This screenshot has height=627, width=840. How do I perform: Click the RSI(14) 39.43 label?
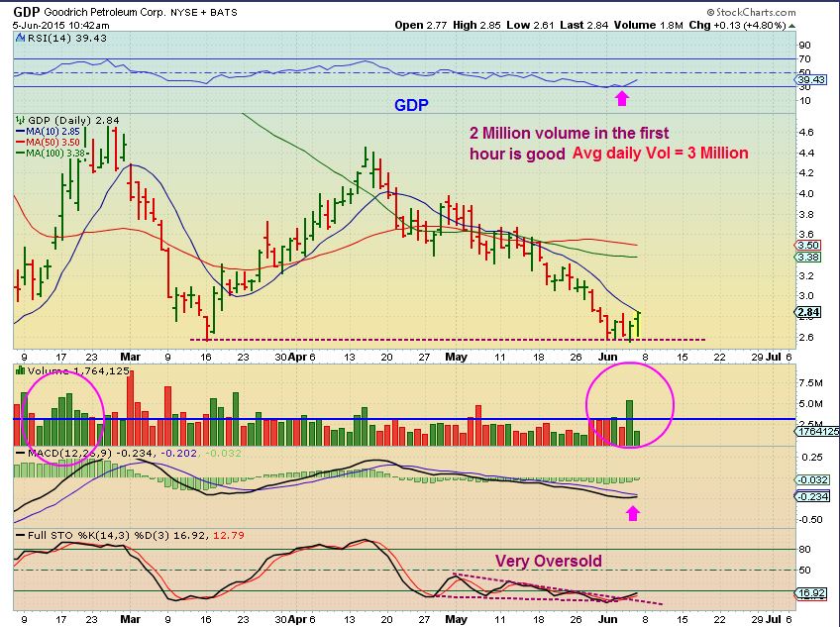click(x=67, y=38)
